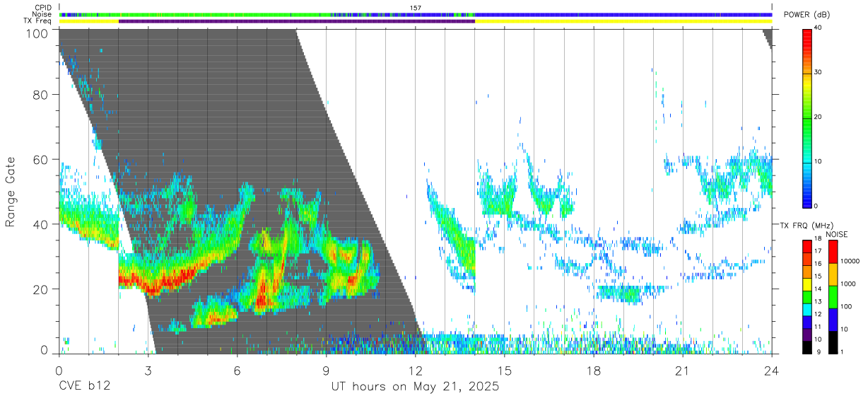This screenshot has height=401, width=868.
Task: Select the cyan 12 MHz swatch in the TX FRQ legend
Action: coord(807,310)
